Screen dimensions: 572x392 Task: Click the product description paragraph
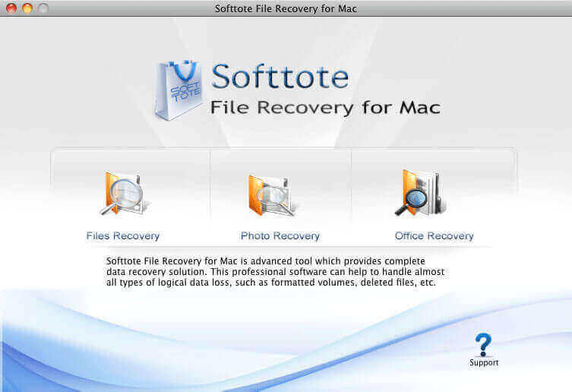276,271
